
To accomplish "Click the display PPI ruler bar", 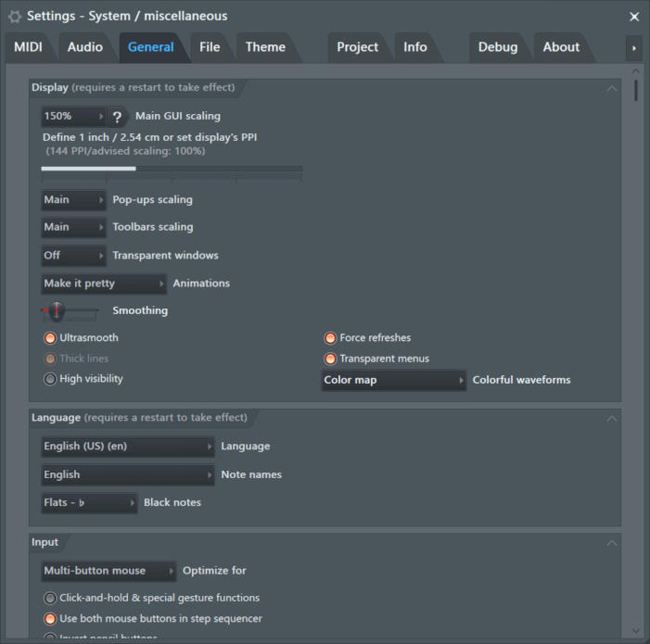I will coord(172,169).
